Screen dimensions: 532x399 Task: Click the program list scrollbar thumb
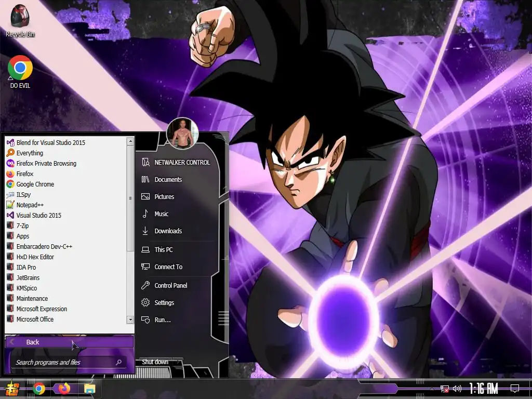tap(130, 198)
